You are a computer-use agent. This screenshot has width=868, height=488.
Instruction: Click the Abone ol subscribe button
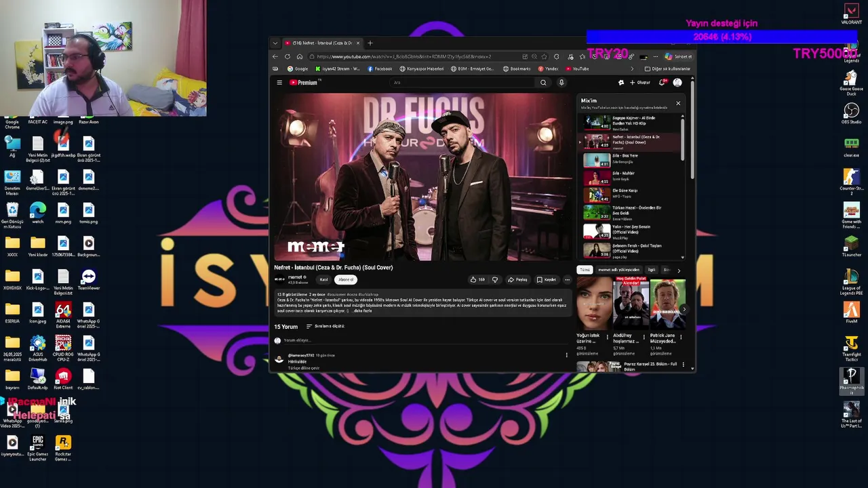346,279
